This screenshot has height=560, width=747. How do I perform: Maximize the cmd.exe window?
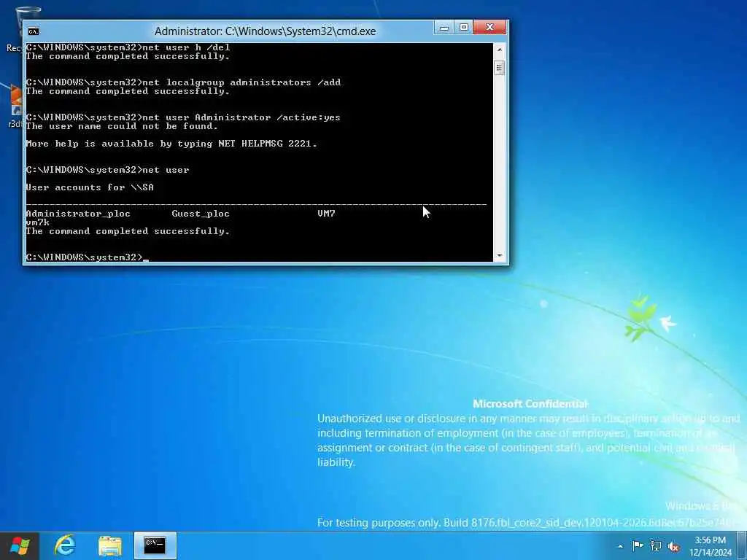tap(463, 28)
